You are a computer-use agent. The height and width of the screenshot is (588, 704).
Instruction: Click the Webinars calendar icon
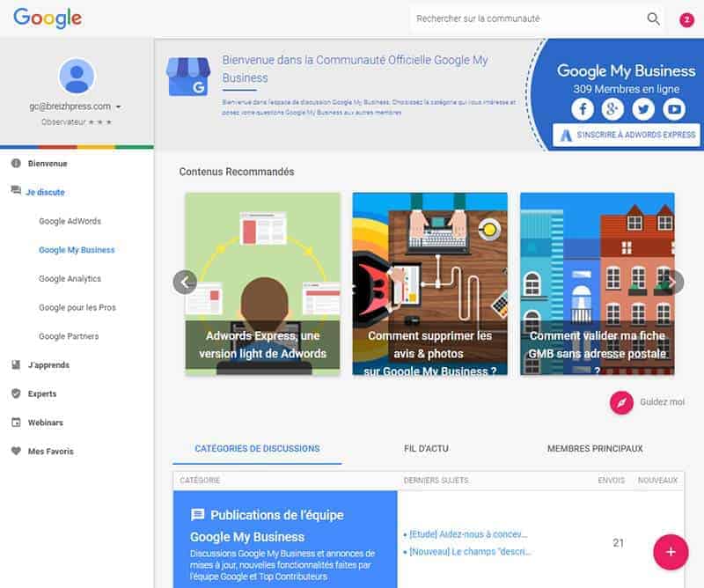pos(16,423)
